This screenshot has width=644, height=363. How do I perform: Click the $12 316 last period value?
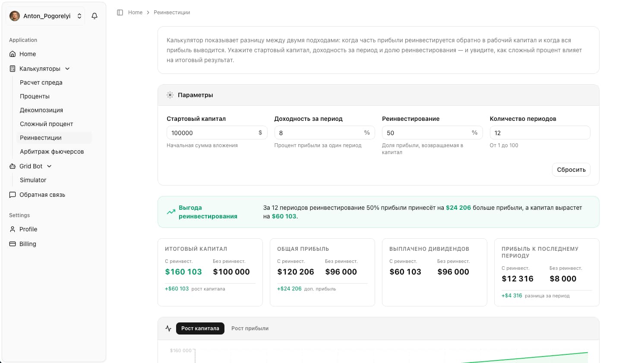(518, 279)
